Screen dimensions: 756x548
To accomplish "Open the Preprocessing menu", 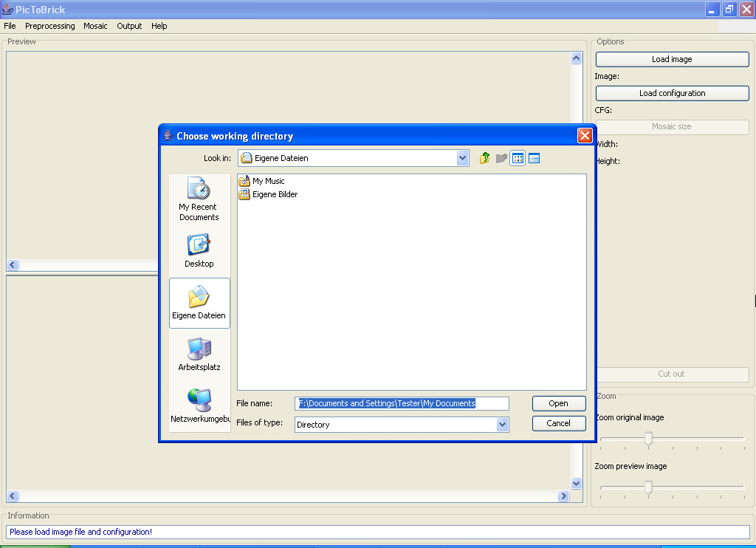I will pos(50,26).
